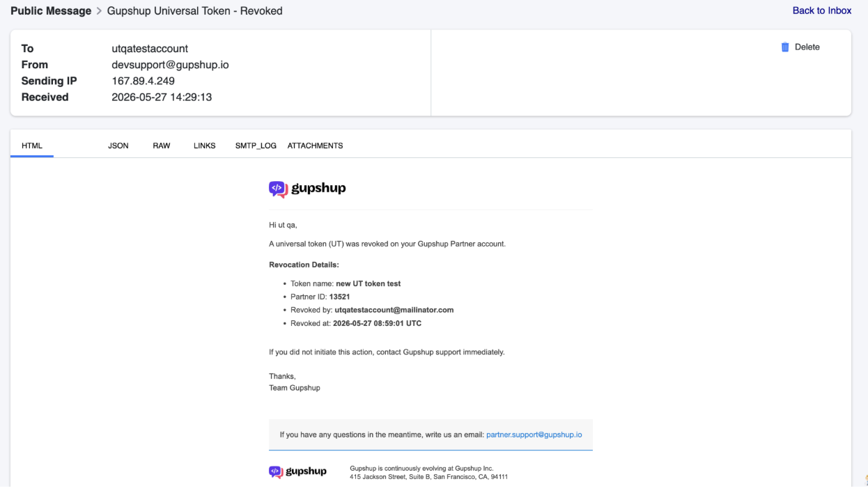Click the Gupshup logo in email header
This screenshot has width=868, height=493.
307,189
